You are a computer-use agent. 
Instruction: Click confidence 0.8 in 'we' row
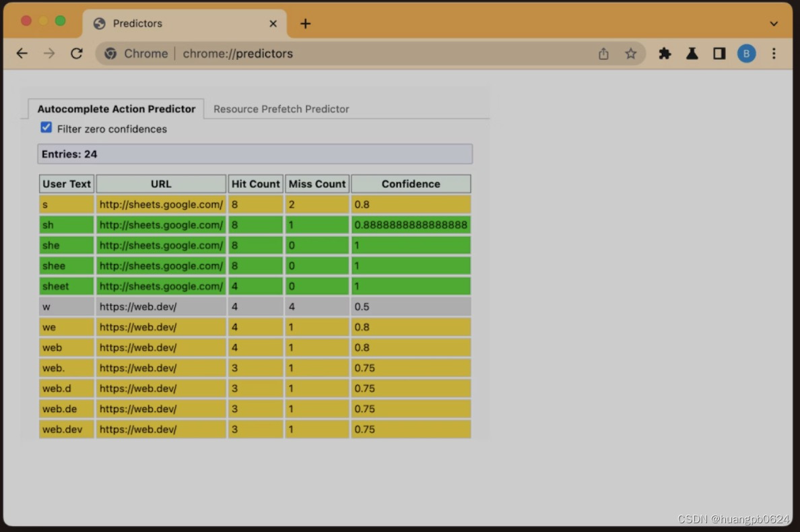click(x=411, y=327)
